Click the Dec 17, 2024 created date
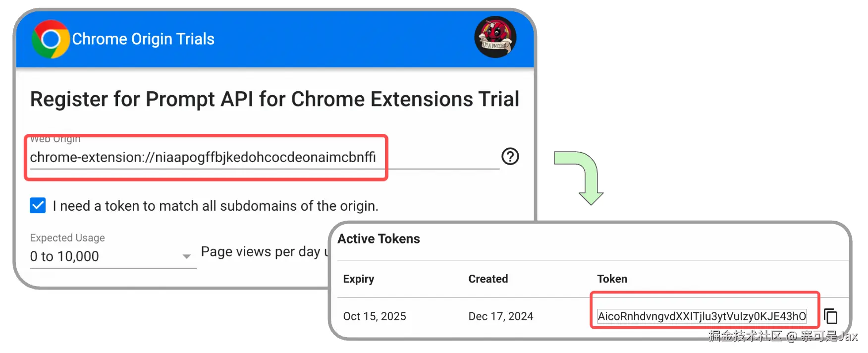 tap(501, 316)
